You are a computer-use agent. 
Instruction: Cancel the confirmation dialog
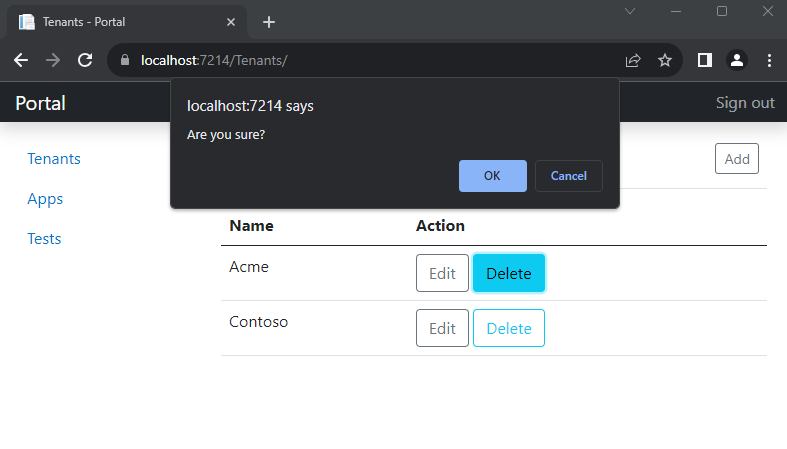tap(568, 176)
